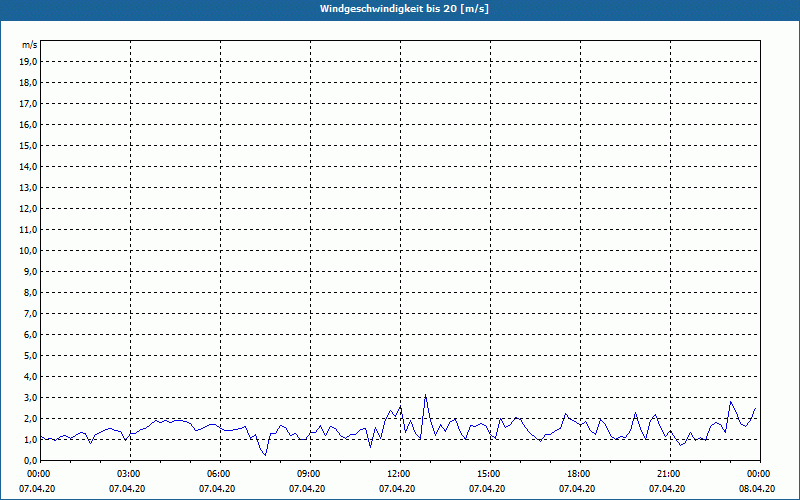This screenshot has height=500, width=800.
Task: Click the "12:00" x-axis time
Action: tap(397, 474)
